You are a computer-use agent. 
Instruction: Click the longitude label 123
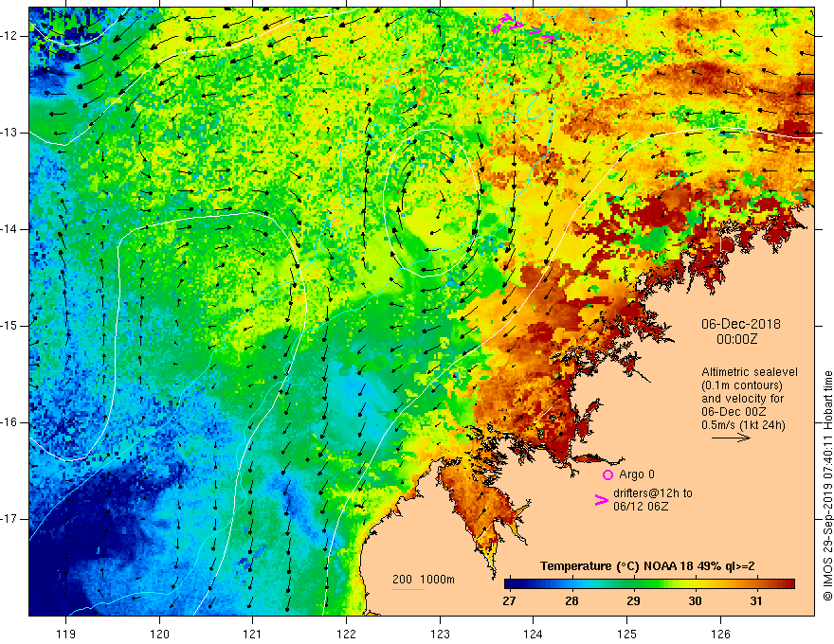(440, 634)
